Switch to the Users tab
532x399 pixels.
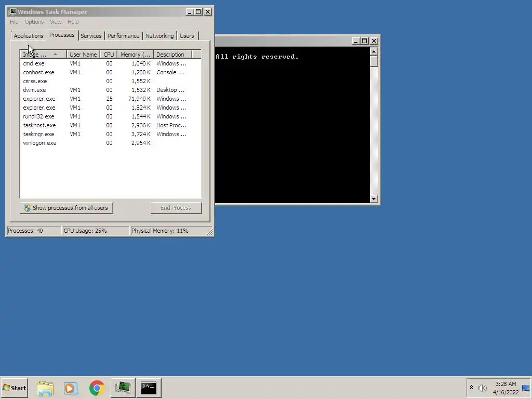[187, 36]
